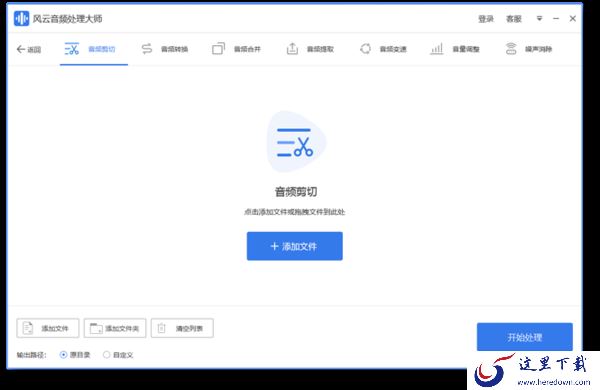The image size is (600, 390).
Task: Open the 音频转换 convert arrows icon
Action: point(147,49)
